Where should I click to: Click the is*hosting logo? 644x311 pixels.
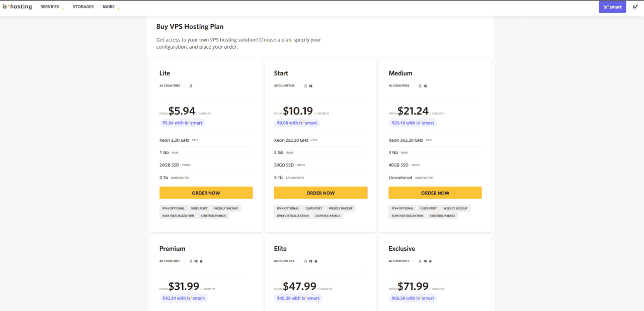click(17, 7)
